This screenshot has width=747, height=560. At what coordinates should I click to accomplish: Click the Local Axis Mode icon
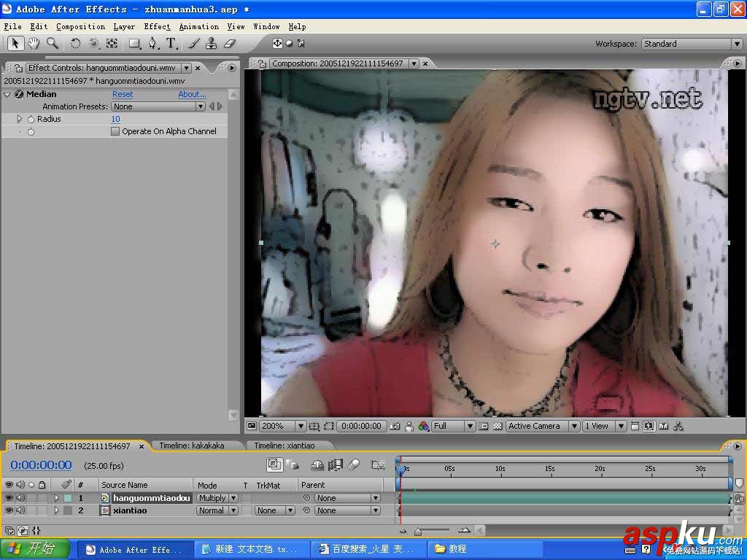tap(277, 43)
